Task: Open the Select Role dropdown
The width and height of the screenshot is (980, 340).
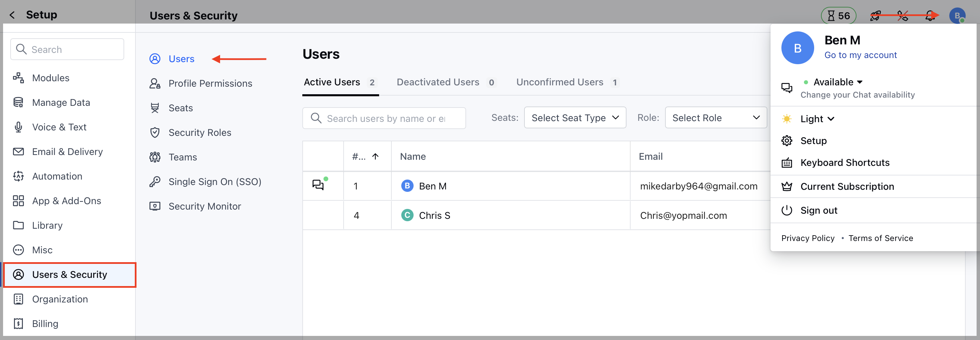Action: pyautogui.click(x=716, y=118)
